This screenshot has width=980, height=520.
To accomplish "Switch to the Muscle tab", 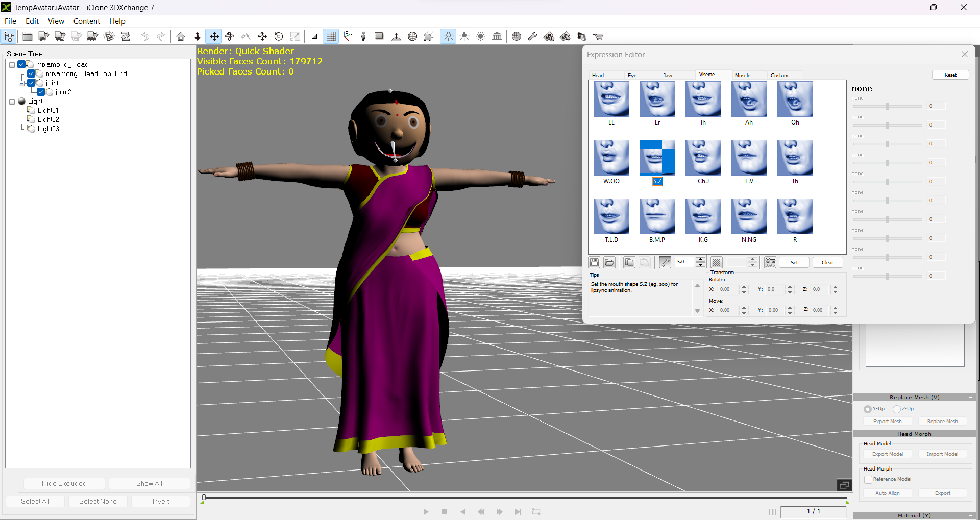I will (742, 75).
